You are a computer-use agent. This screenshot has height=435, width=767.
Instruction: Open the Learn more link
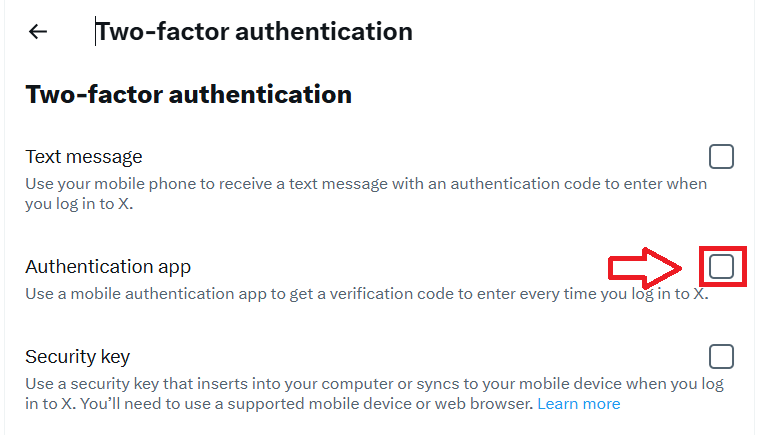point(578,404)
